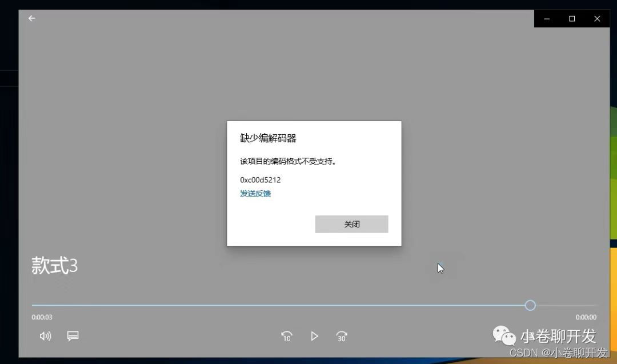Play the video
617x364 pixels.
point(314,337)
